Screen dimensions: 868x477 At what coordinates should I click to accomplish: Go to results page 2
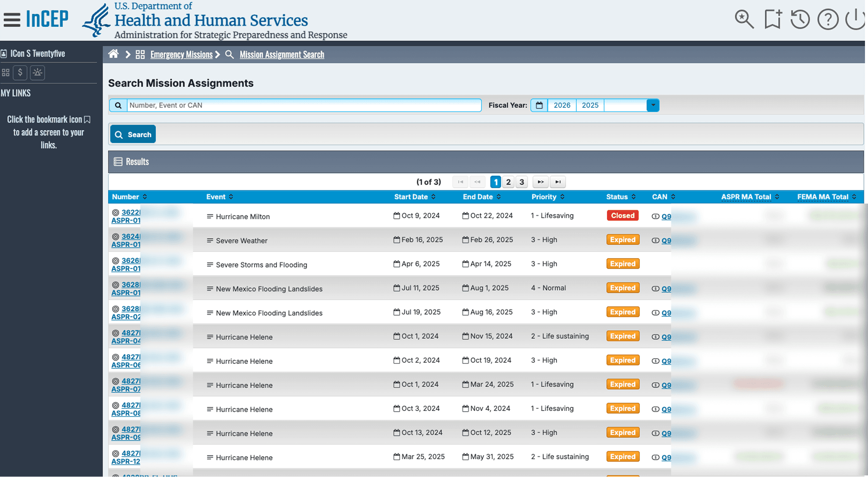pos(508,182)
